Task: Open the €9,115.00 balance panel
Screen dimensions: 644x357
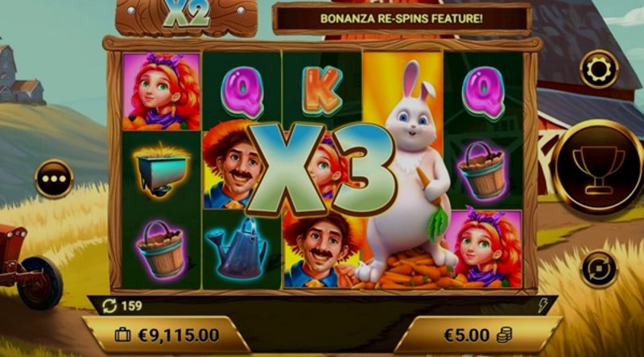Action: 167,335
